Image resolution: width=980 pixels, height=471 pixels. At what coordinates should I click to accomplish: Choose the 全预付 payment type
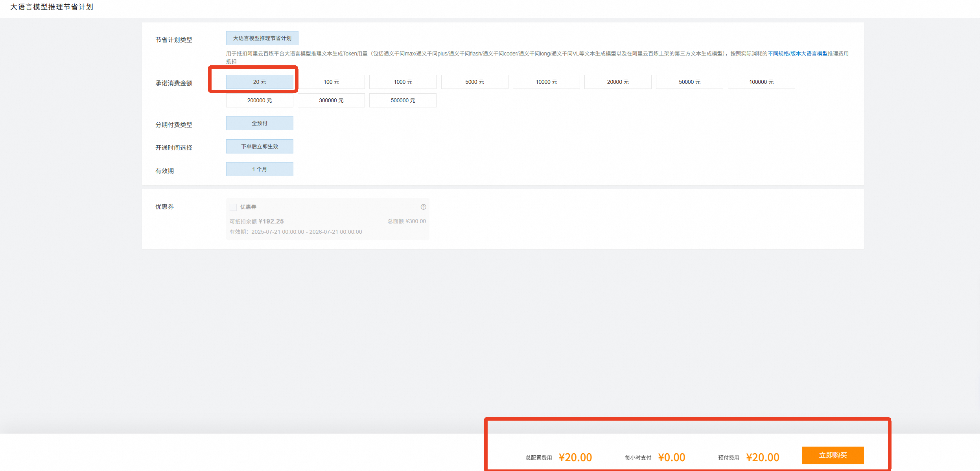(260, 123)
